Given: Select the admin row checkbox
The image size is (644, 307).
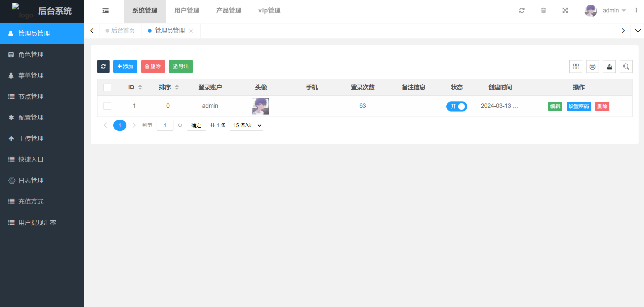Looking at the screenshot, I should click(x=107, y=106).
